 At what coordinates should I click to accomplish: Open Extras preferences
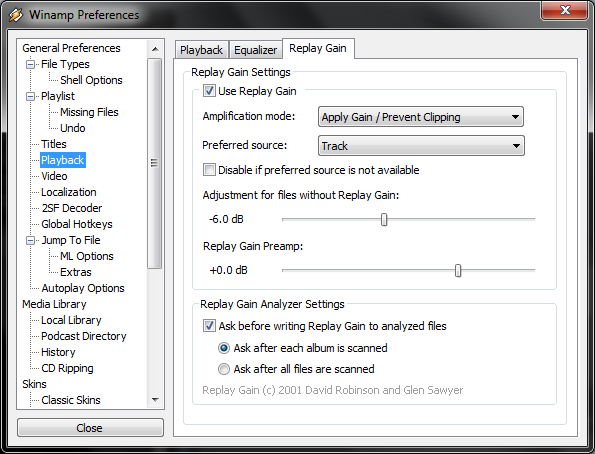click(76, 272)
